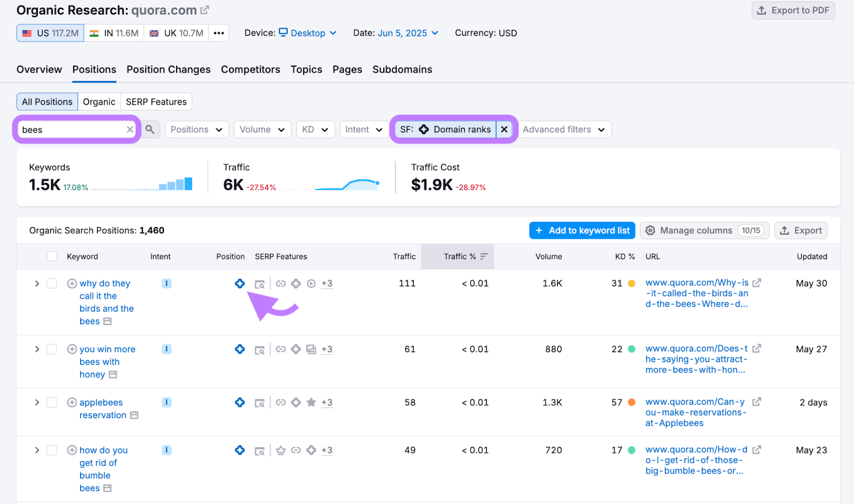Click the Add to keyword list button
Screen dimensions: 854x504
coord(582,230)
